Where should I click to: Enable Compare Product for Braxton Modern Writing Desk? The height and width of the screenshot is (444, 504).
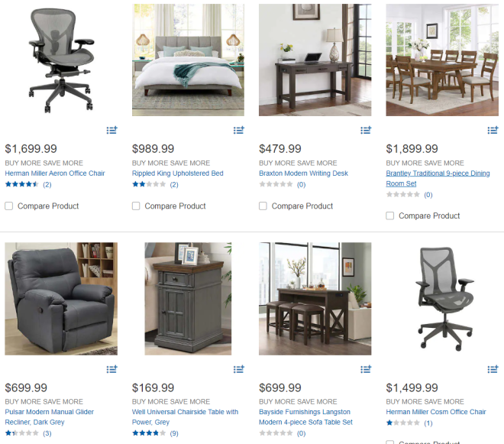click(x=263, y=206)
